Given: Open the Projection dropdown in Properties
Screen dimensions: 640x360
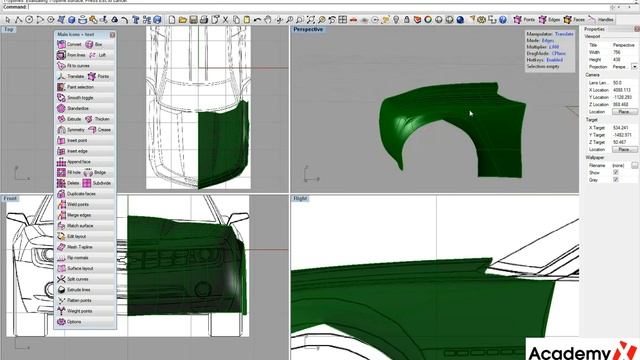Looking at the screenshot, I should click(x=634, y=67).
